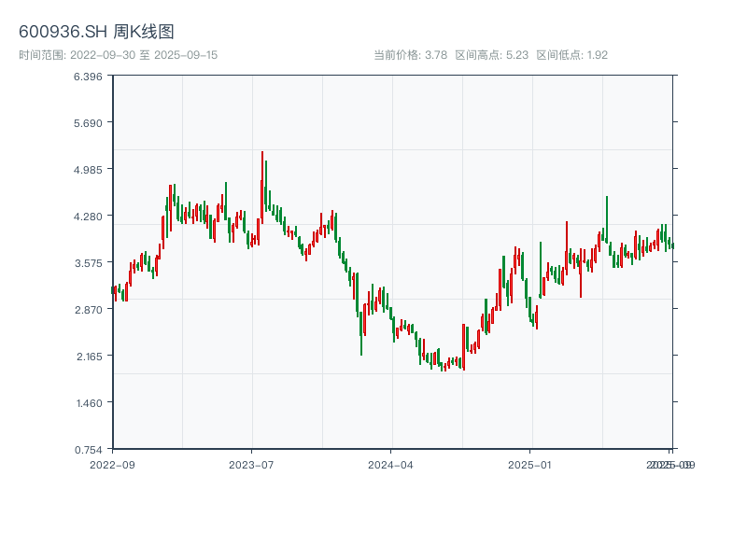Click y-axis value 4.280

[88, 217]
